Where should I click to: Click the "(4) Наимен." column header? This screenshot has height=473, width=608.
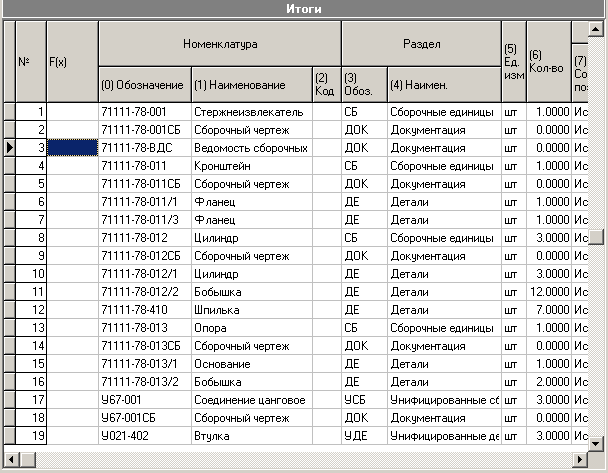443,84
